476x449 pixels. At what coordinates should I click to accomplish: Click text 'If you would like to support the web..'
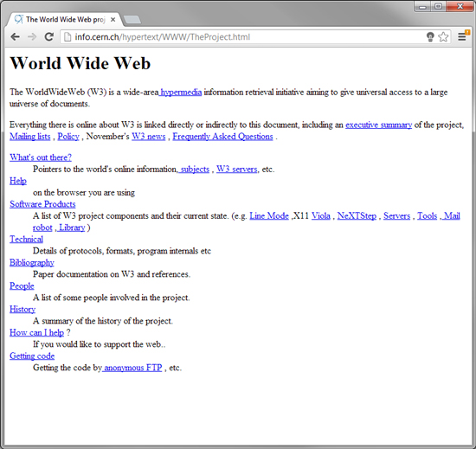(100, 344)
